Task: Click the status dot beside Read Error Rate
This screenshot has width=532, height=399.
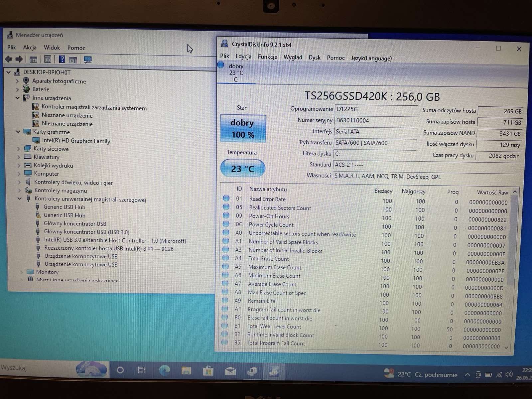Action: point(226,198)
